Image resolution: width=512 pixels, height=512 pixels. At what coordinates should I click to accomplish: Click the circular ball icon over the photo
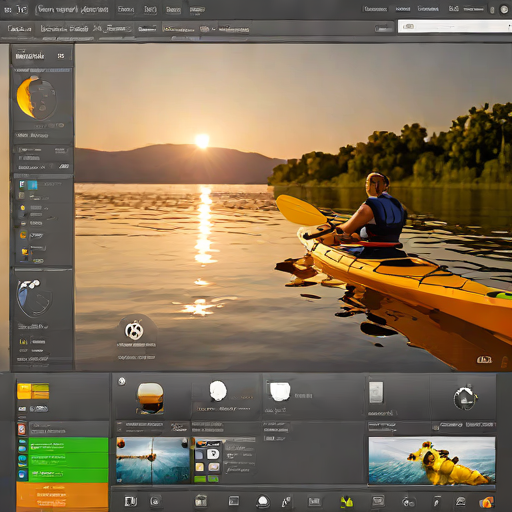134,330
